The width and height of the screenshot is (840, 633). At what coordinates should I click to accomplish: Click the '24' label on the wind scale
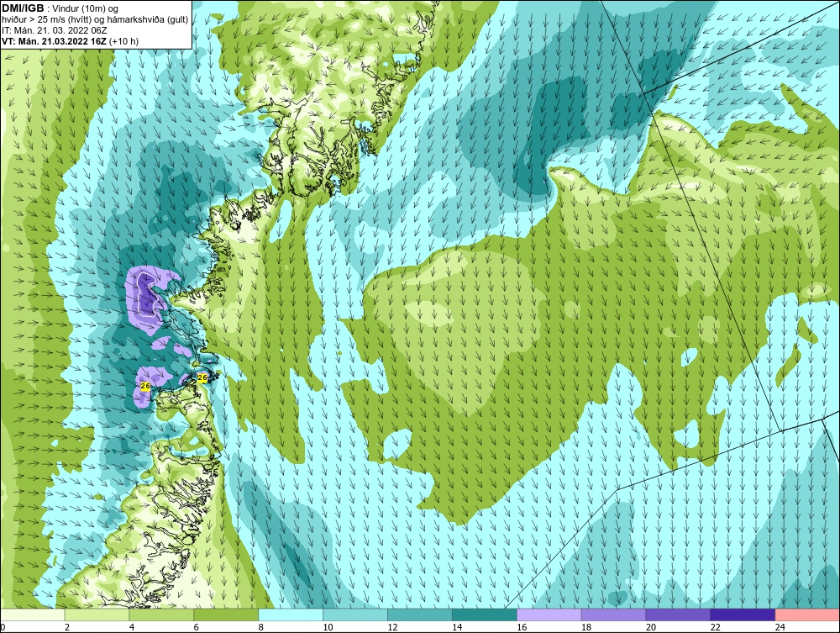point(780,627)
